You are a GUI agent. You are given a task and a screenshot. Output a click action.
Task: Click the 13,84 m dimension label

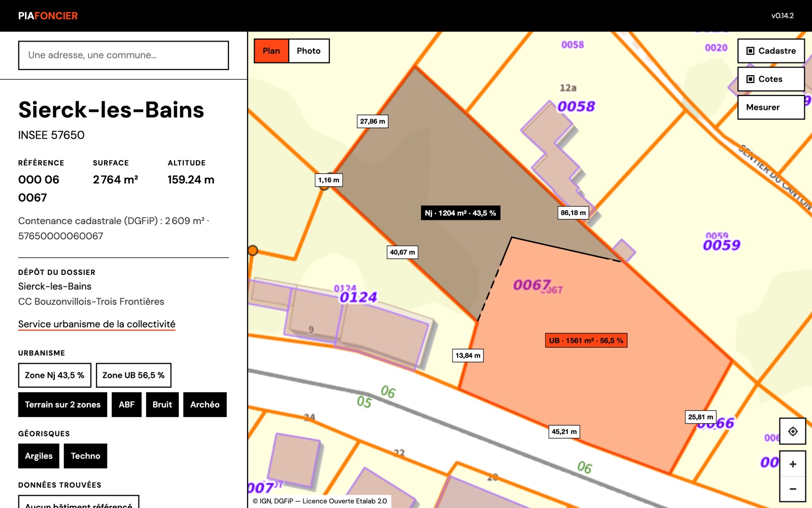(468, 356)
